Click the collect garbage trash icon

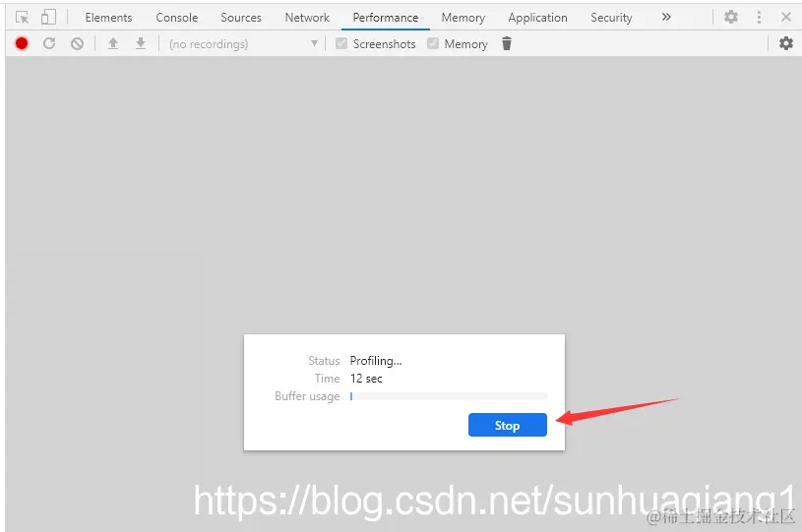click(507, 44)
